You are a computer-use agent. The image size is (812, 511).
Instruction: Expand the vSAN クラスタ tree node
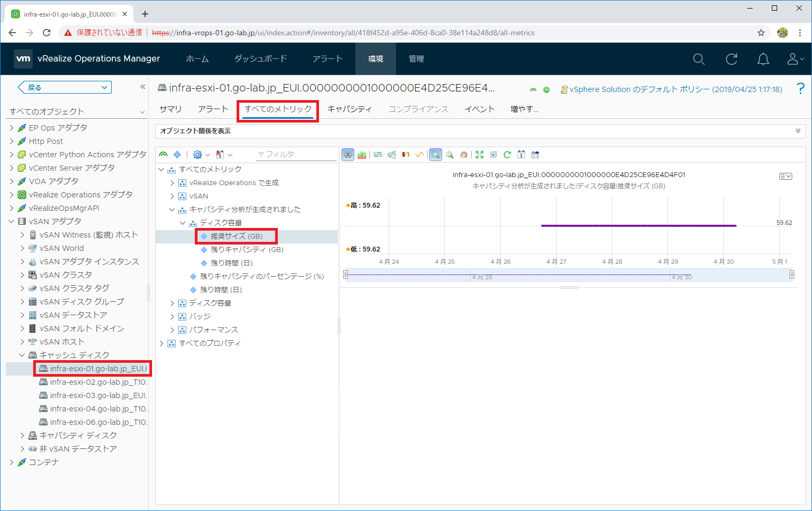(22, 275)
